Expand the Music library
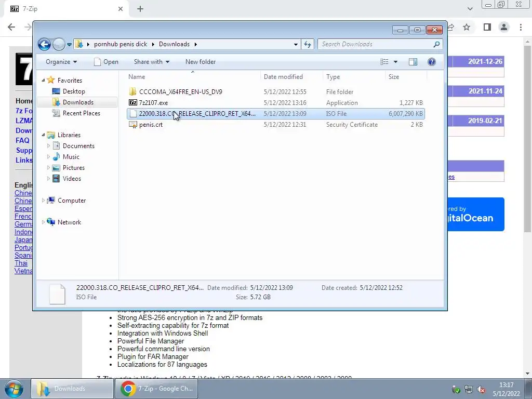The height and width of the screenshot is (399, 532). click(x=48, y=157)
